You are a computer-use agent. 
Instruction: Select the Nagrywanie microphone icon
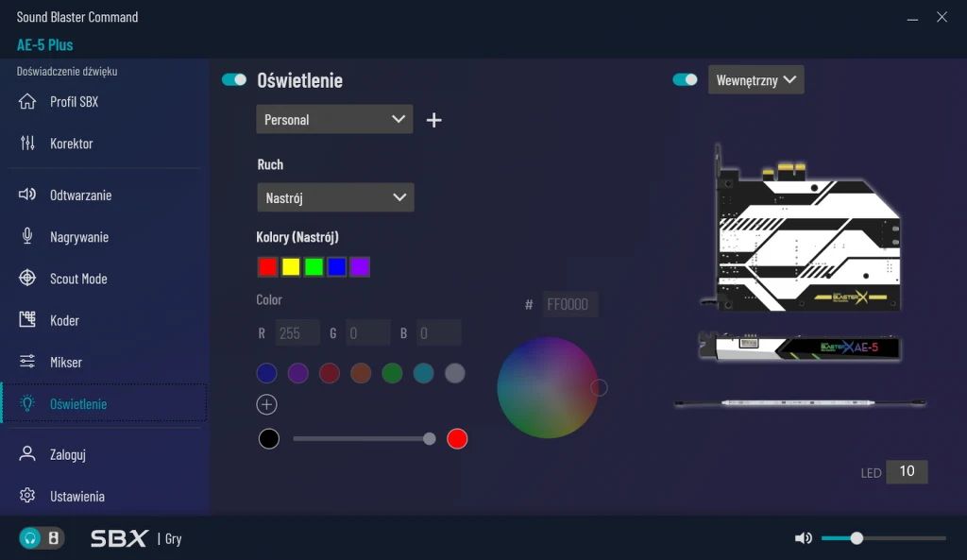[27, 237]
